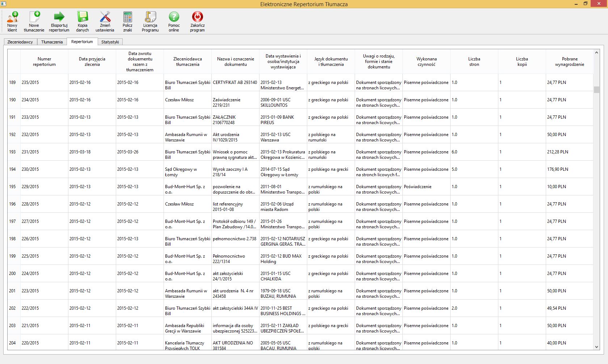Screen dimensions: 608x364
Task: Click the Pobrane wynagrodzenie column header
Action: [x=570, y=62]
